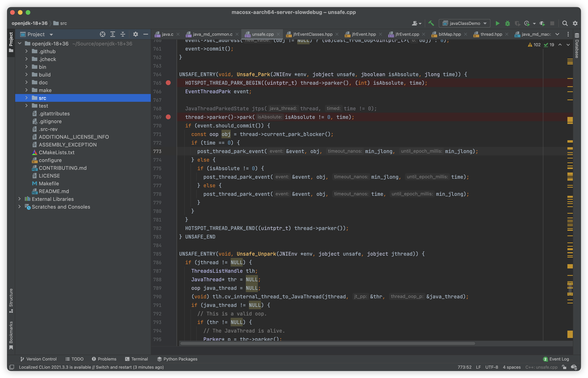This screenshot has width=588, height=378.
Task: Toggle the file read-only lock icon
Action: (x=564, y=367)
